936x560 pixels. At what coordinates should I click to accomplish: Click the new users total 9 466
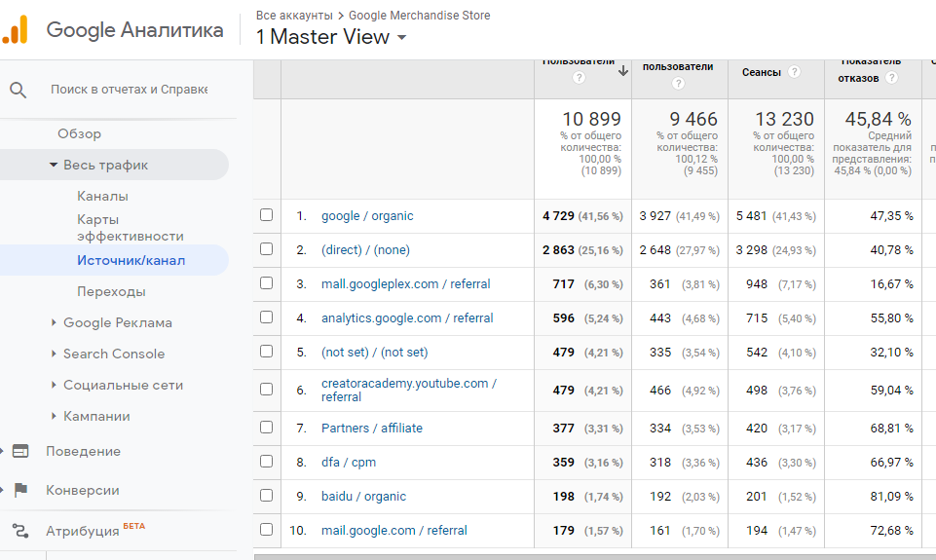[693, 119]
